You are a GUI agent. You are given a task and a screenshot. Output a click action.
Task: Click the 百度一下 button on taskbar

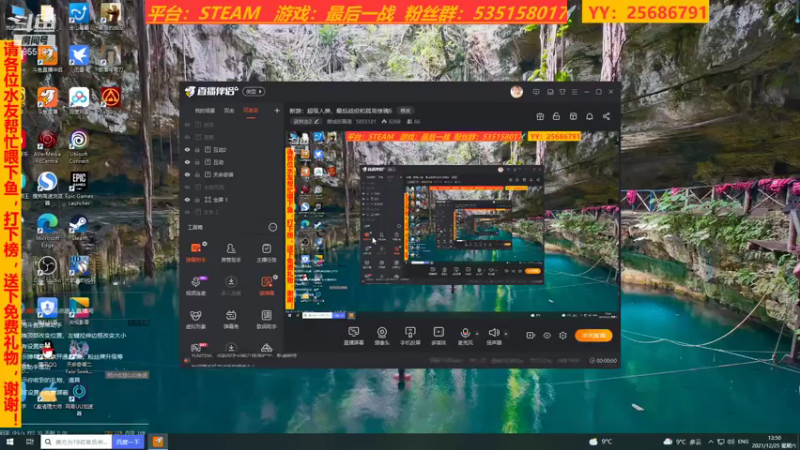click(128, 442)
